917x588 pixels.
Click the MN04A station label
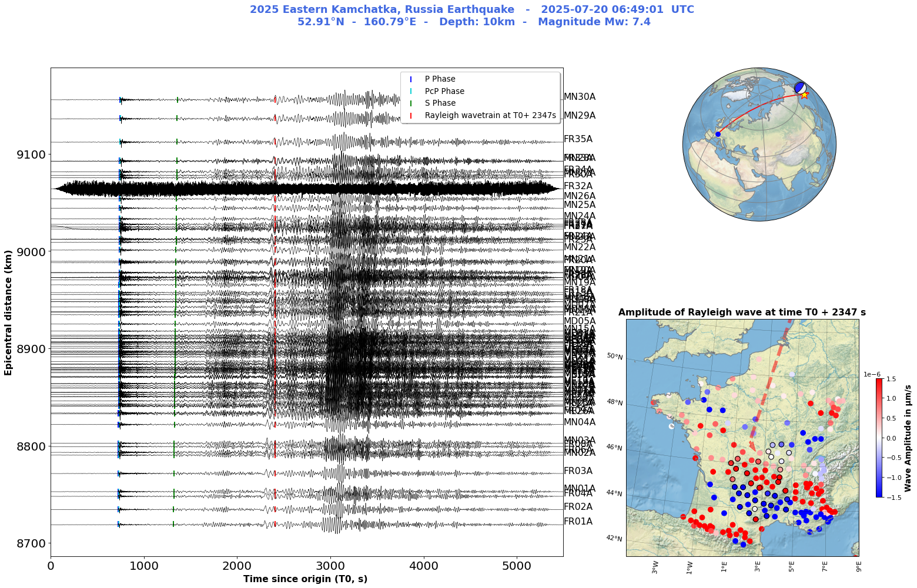tap(579, 422)
